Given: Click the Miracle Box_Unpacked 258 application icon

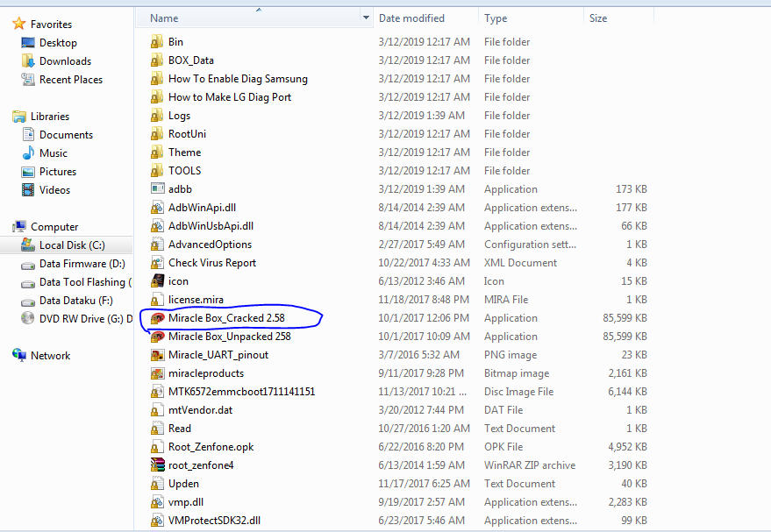Looking at the screenshot, I should (157, 337).
